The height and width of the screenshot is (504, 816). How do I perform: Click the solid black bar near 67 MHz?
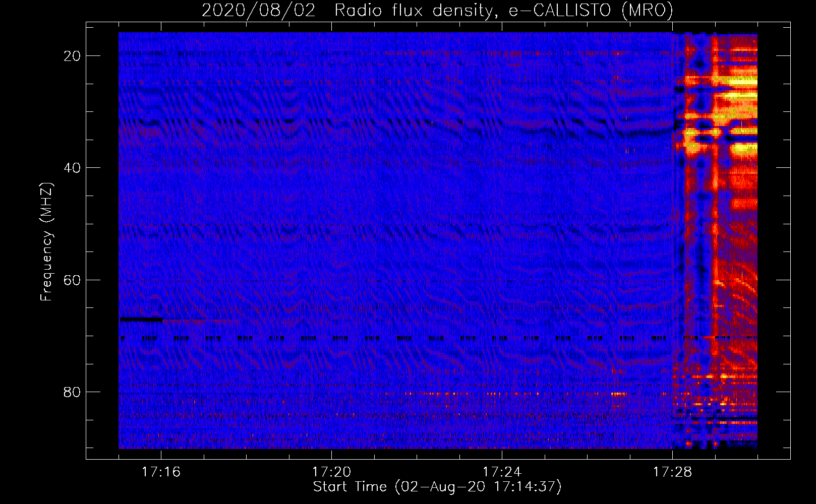coord(141,320)
